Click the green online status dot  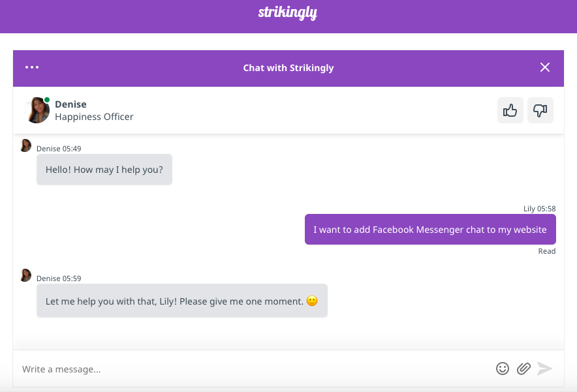click(x=47, y=100)
